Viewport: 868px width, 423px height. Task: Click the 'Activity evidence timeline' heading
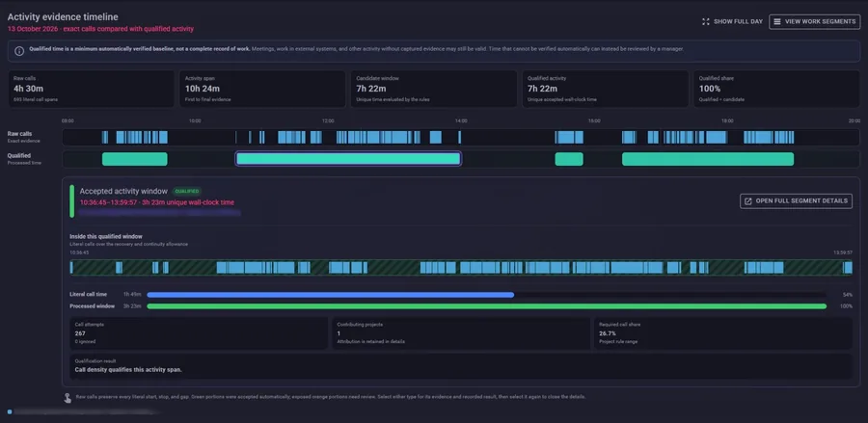pos(63,17)
